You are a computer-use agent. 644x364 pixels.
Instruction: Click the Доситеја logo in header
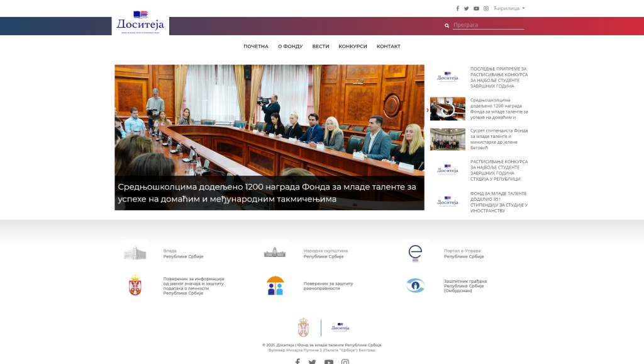coord(140,23)
